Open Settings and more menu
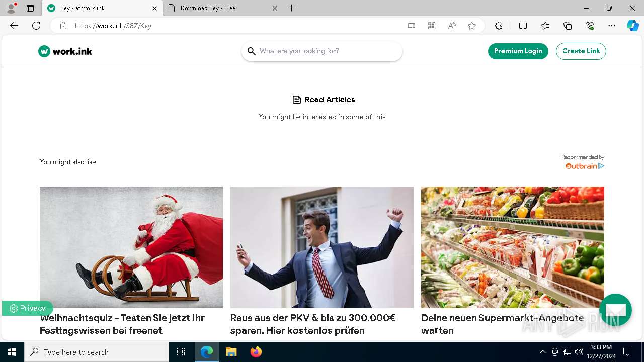644x362 pixels. tap(612, 26)
